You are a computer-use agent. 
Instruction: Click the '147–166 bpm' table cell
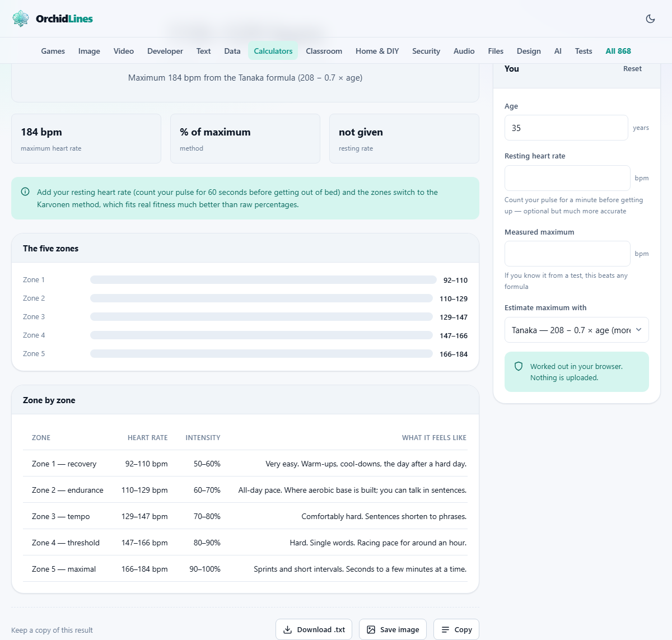pyautogui.click(x=144, y=543)
